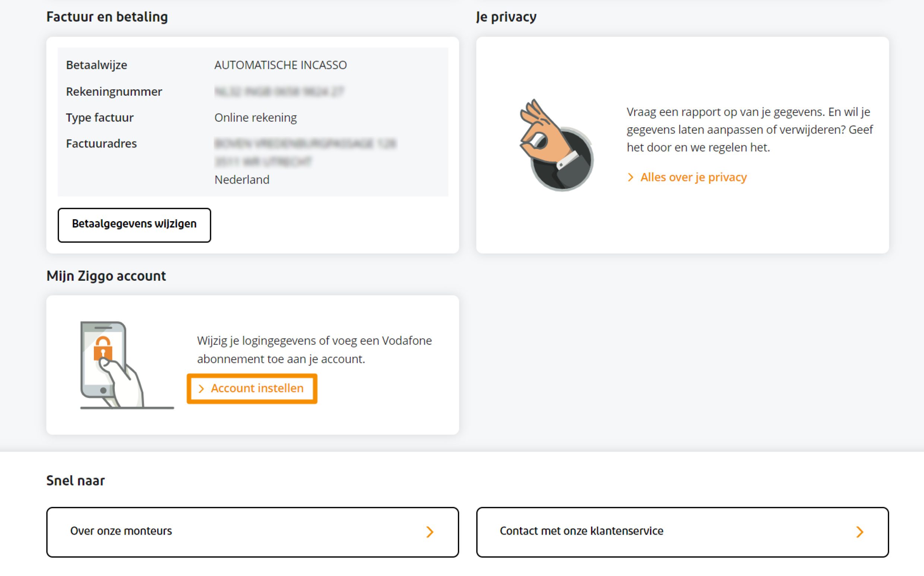The width and height of the screenshot is (924, 576).
Task: Click the orange arrow in Over onze monteurs card
Action: [x=430, y=531]
